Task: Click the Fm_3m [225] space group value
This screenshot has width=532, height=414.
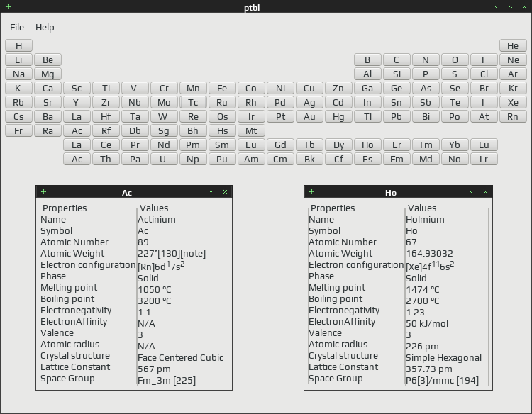Action: pos(167,381)
